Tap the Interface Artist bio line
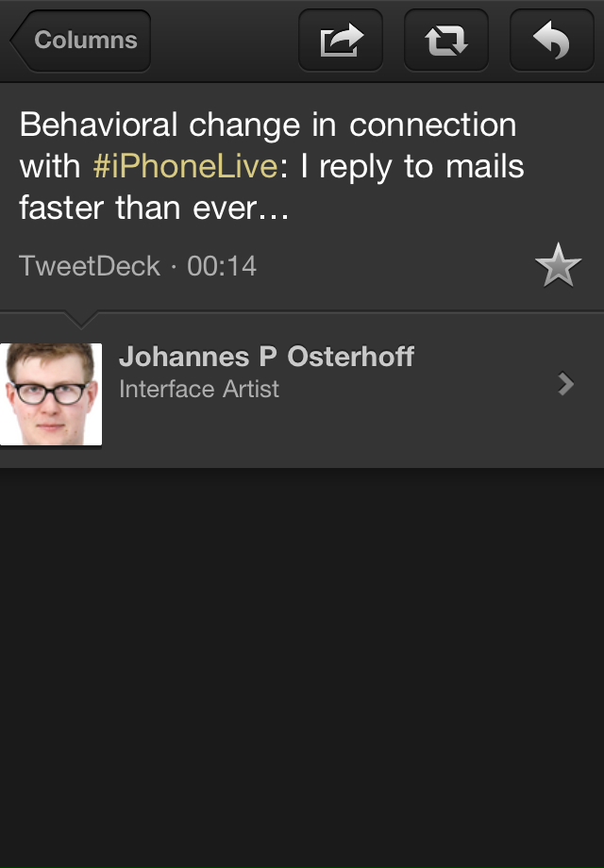Screen dimensions: 604x868 pos(199,390)
